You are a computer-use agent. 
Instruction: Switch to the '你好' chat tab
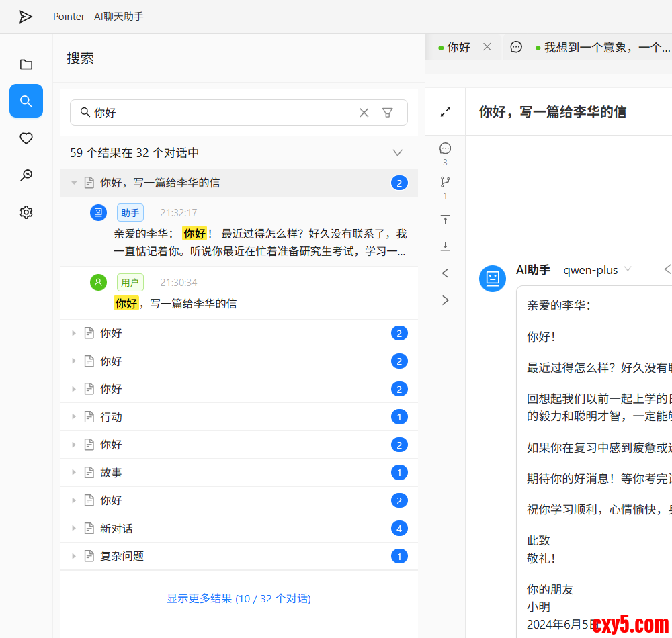pyautogui.click(x=458, y=48)
